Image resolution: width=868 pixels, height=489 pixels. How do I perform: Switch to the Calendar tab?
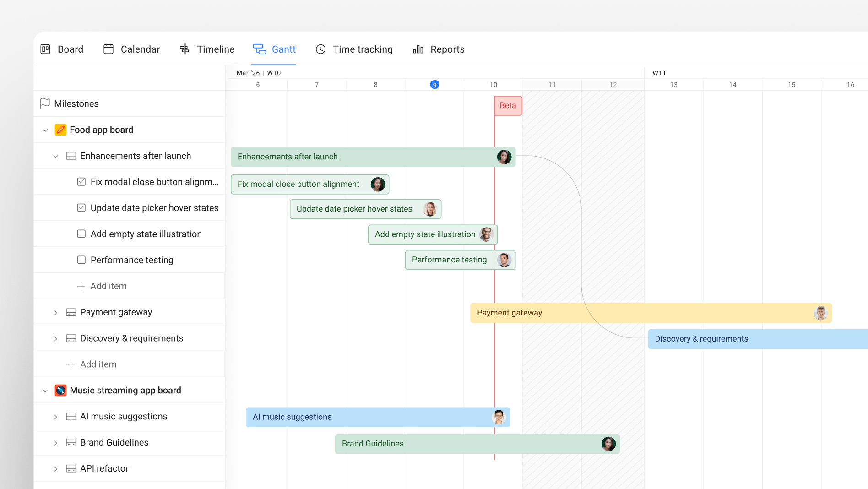click(x=131, y=49)
